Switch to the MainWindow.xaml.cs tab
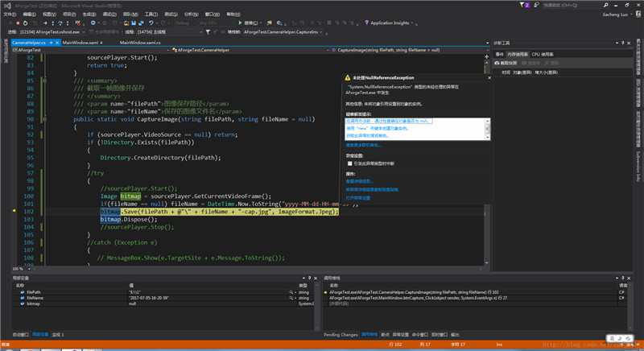This screenshot has height=351, width=644. 141,42
